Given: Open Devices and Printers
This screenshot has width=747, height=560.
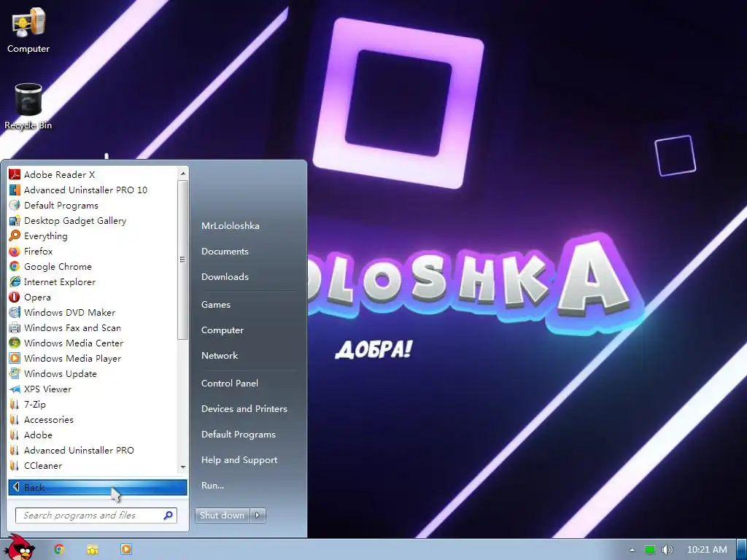Looking at the screenshot, I should point(244,409).
